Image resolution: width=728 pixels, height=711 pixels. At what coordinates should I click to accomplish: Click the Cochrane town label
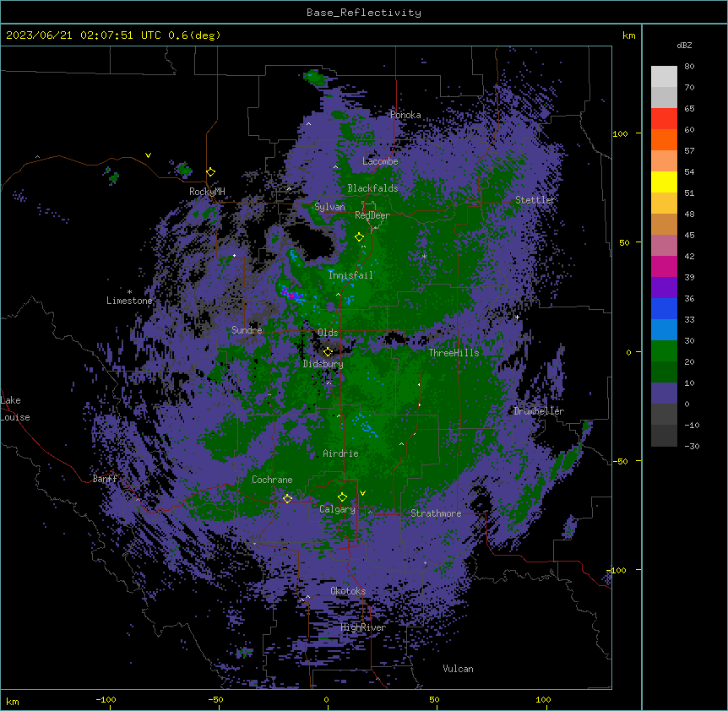(272, 480)
